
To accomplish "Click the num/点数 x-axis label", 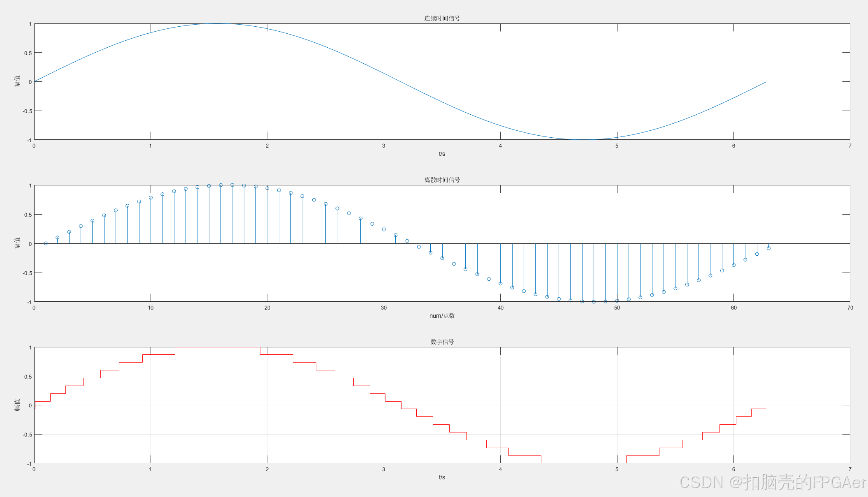I will [442, 316].
